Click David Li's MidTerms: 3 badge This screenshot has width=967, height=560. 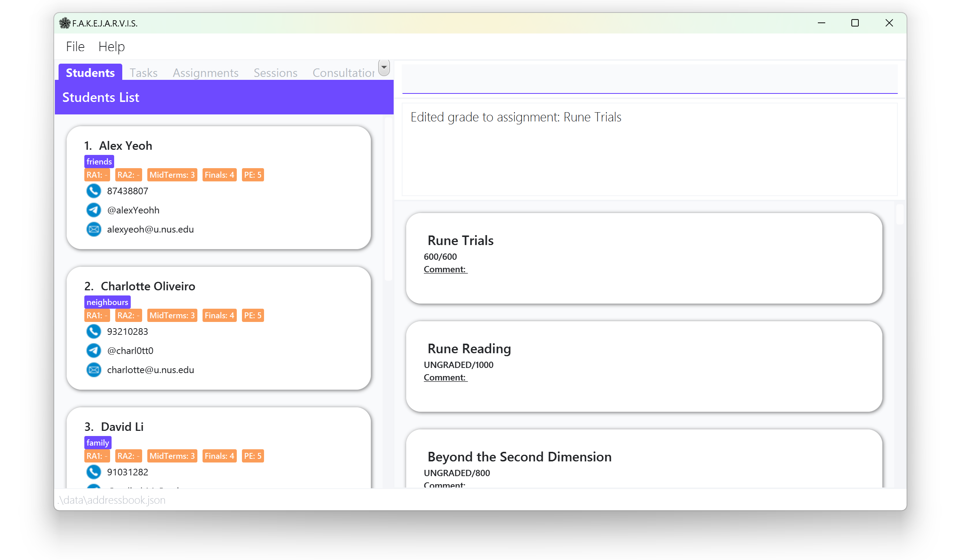pyautogui.click(x=172, y=457)
